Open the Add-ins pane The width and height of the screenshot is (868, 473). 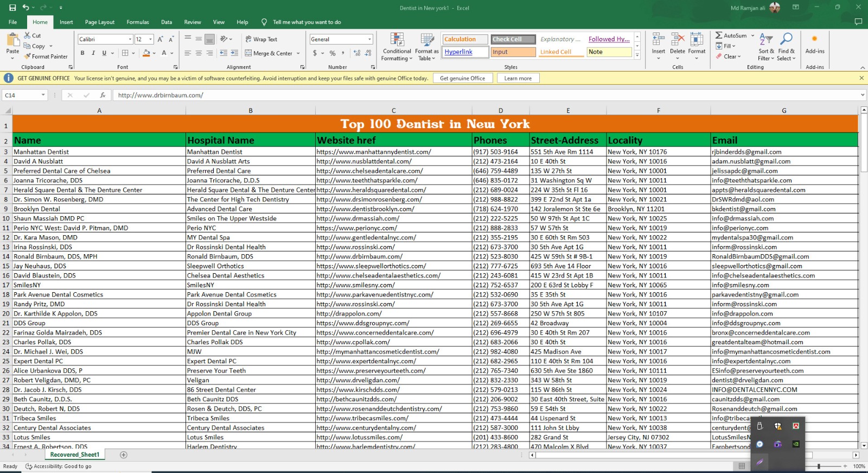814,44
